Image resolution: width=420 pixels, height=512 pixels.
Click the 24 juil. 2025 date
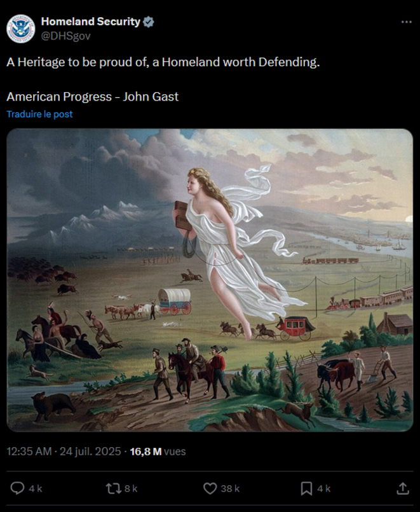tap(90, 452)
